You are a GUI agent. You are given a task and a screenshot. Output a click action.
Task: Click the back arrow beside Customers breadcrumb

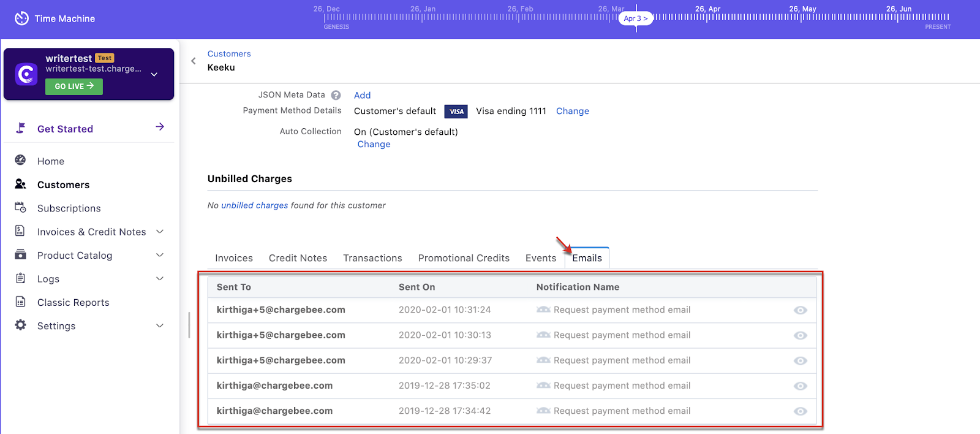coord(194,61)
